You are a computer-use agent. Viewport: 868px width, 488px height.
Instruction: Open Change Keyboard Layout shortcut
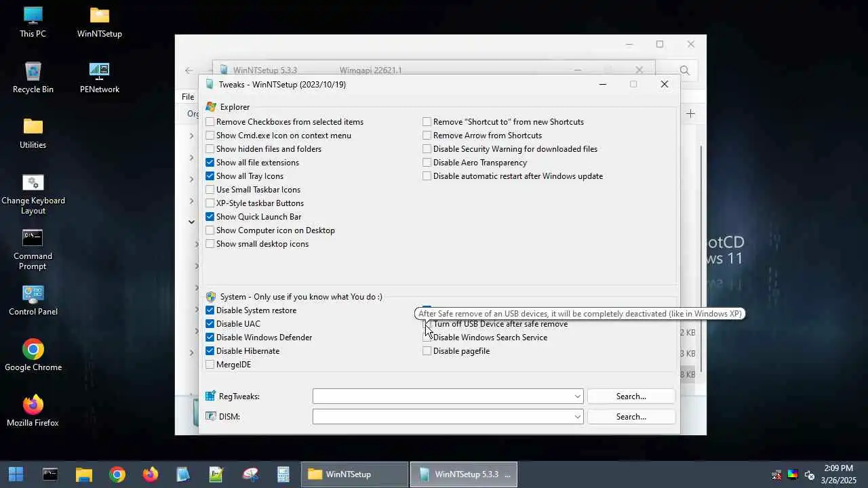[x=33, y=195]
